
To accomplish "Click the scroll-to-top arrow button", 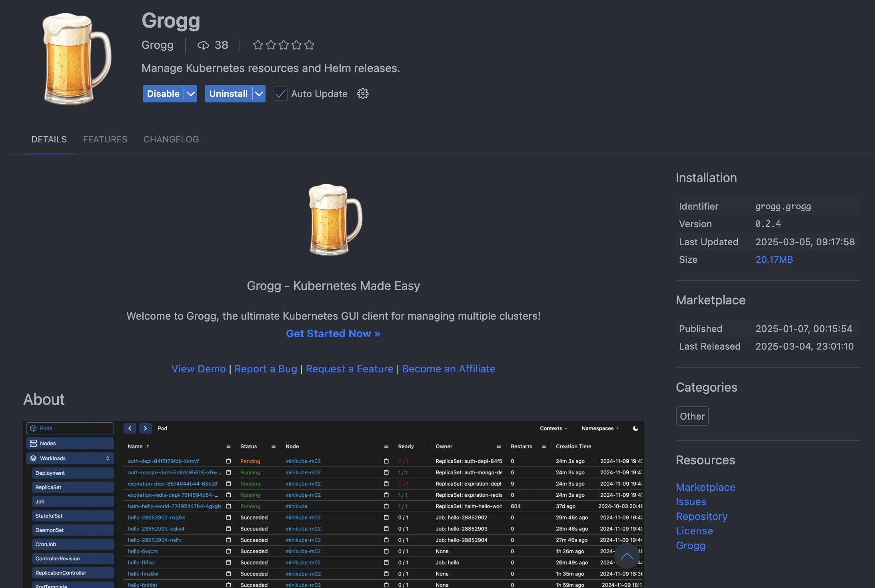I will click(x=627, y=556).
